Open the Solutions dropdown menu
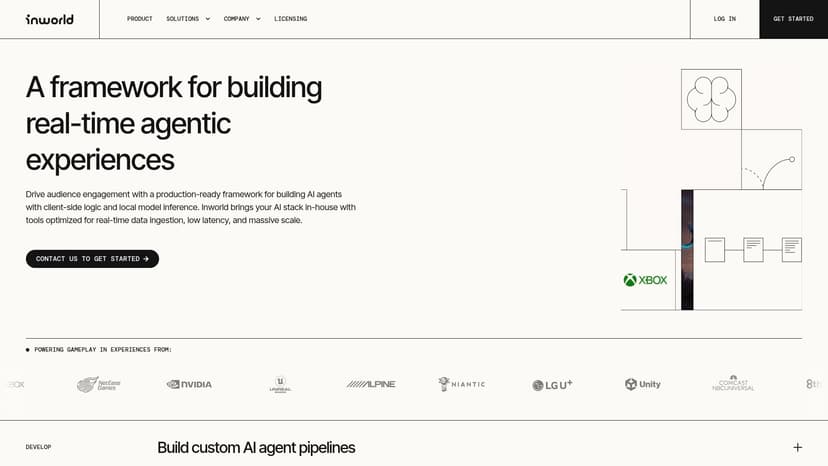Image resolution: width=828 pixels, height=466 pixels. 188,19
